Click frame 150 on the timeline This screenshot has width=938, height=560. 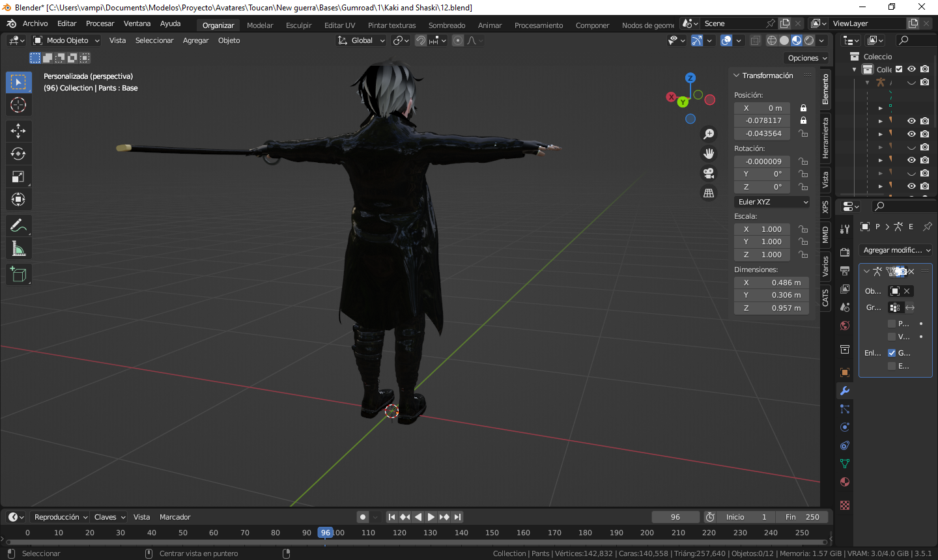point(492,533)
